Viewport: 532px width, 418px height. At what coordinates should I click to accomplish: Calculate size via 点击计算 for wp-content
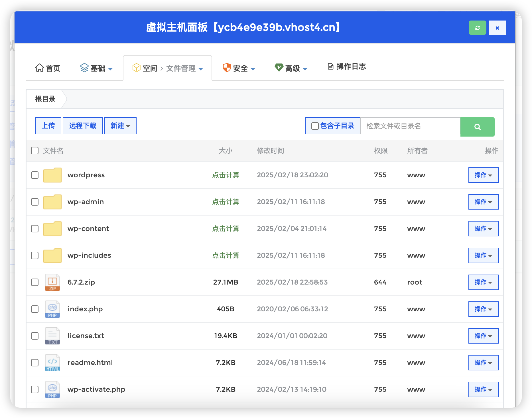tap(226, 229)
